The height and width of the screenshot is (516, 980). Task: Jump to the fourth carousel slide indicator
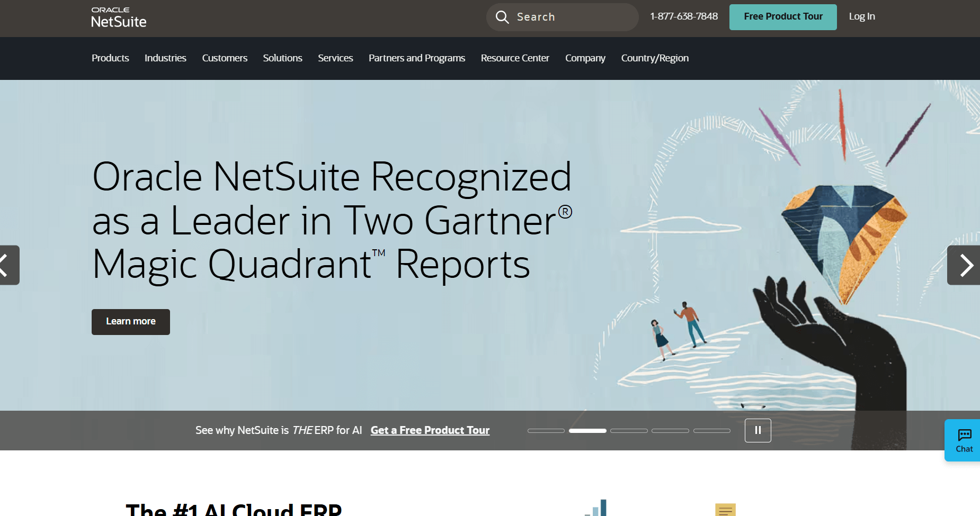[x=670, y=431]
